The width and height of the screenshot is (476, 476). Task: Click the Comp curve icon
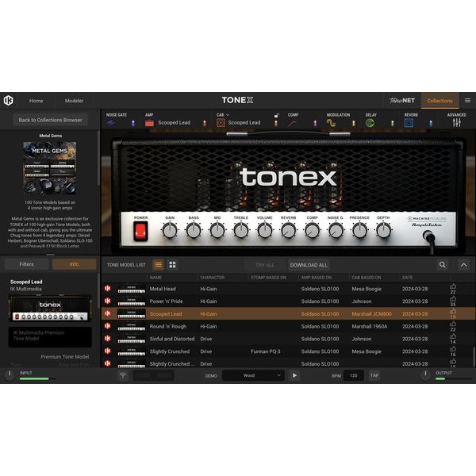pos(292,123)
